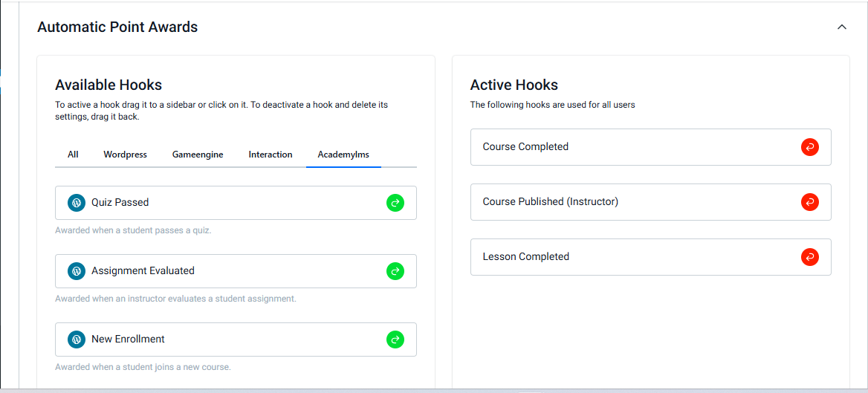Deactivate Course Published (Instructor) red arrow icon
Image resolution: width=868 pixels, height=393 pixels.
point(810,202)
